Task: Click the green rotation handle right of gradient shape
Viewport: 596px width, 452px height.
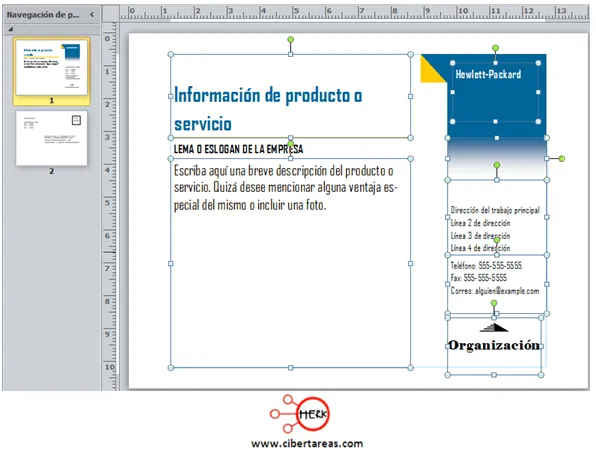Action: [562, 159]
